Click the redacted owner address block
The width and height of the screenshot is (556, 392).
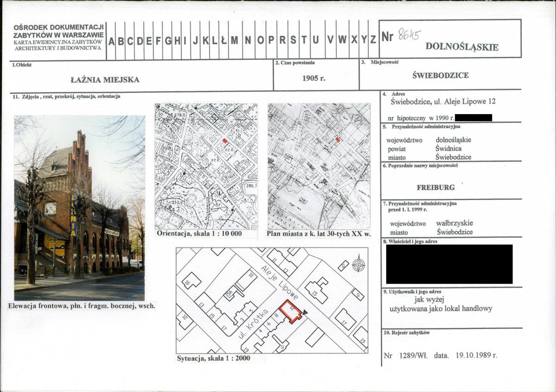coord(449,264)
